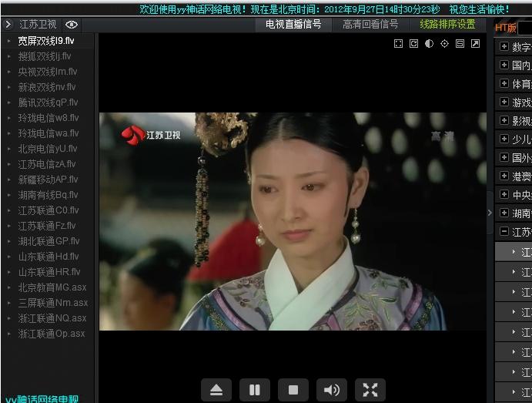Expand the arrow button left of 江苏卫视

coord(8,25)
